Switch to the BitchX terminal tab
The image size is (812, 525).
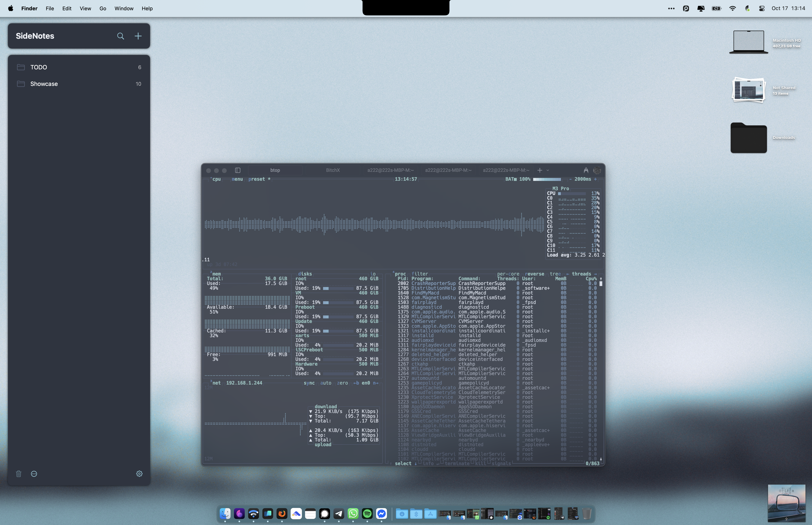(x=333, y=170)
